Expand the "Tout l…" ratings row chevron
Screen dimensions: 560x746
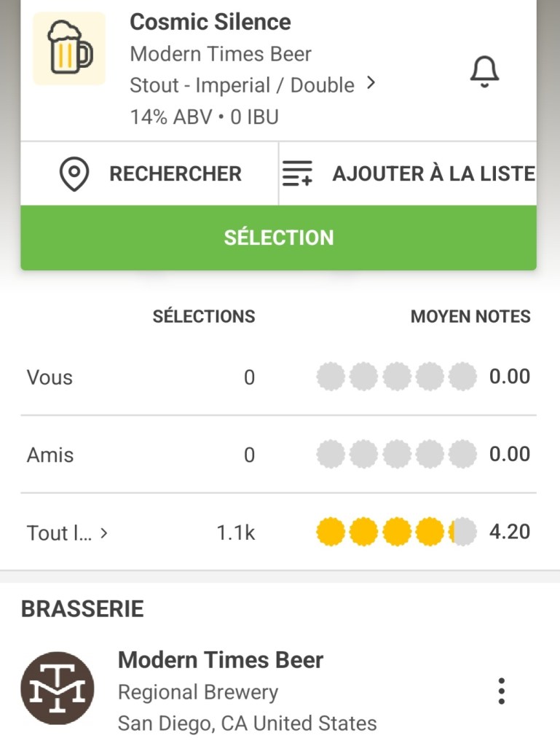click(104, 533)
